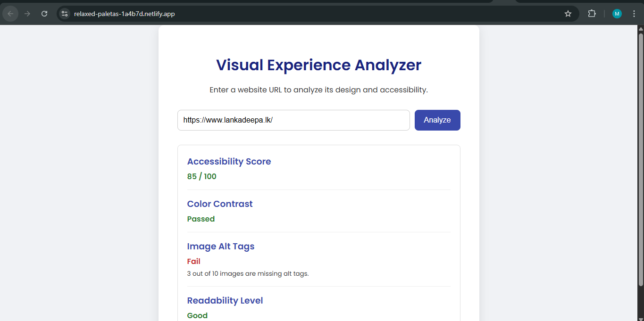This screenshot has width=644, height=321.
Task: Click the Passed status text
Action: [x=201, y=219]
